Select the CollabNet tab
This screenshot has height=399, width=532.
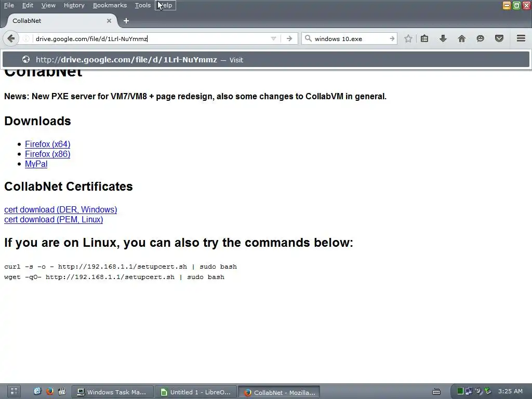[61, 21]
